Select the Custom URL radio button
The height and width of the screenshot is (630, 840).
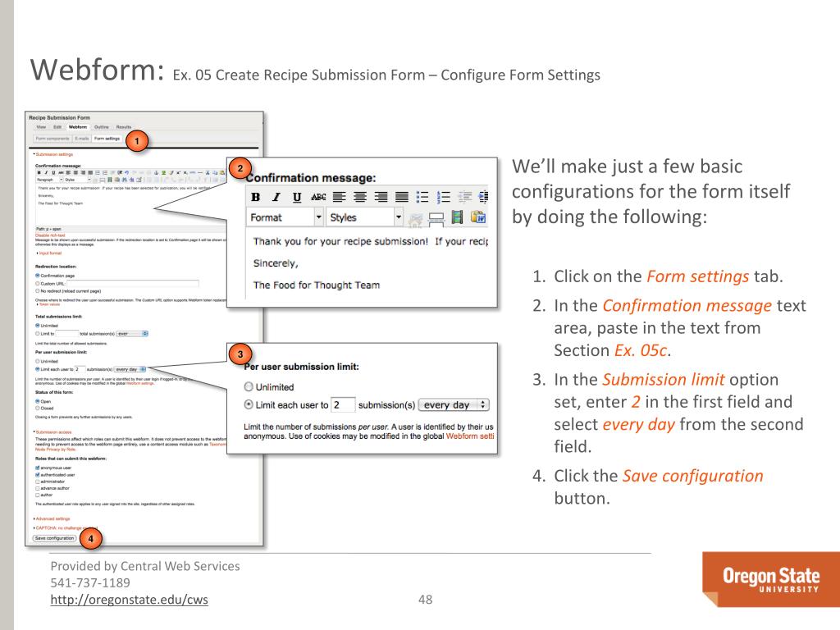[38, 283]
